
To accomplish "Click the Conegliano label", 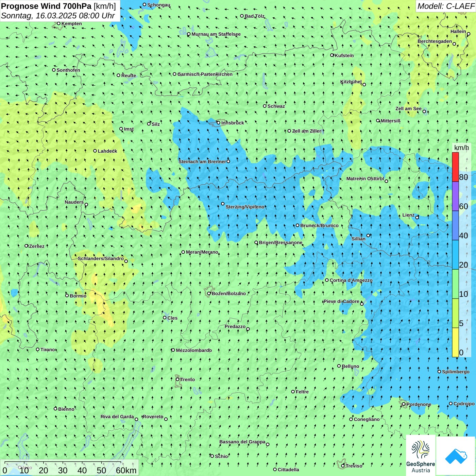I will click(x=367, y=419).
